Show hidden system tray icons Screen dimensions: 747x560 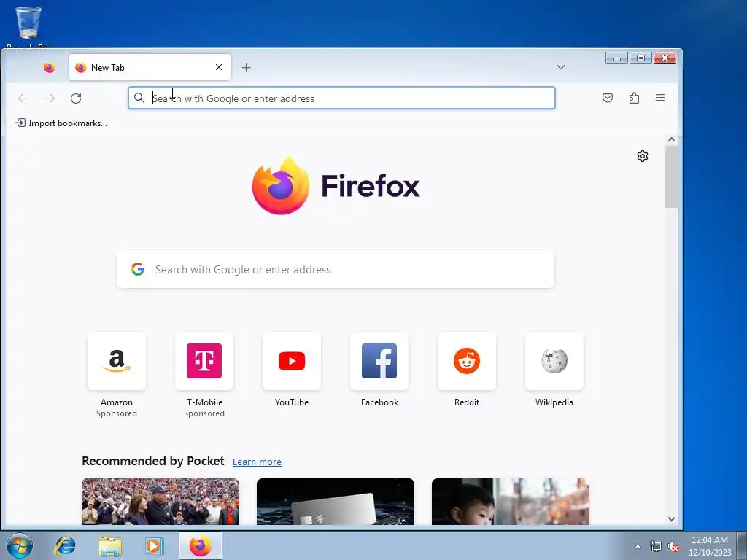[638, 546]
